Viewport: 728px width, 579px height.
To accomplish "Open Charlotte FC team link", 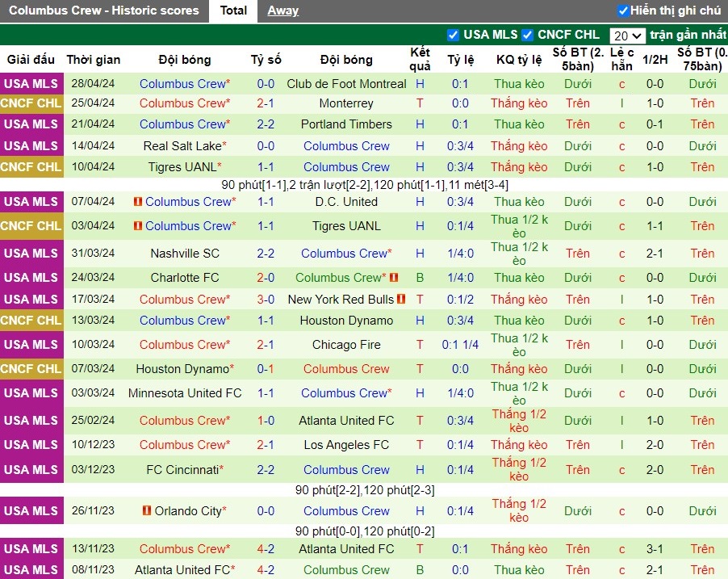I will 185,278.
